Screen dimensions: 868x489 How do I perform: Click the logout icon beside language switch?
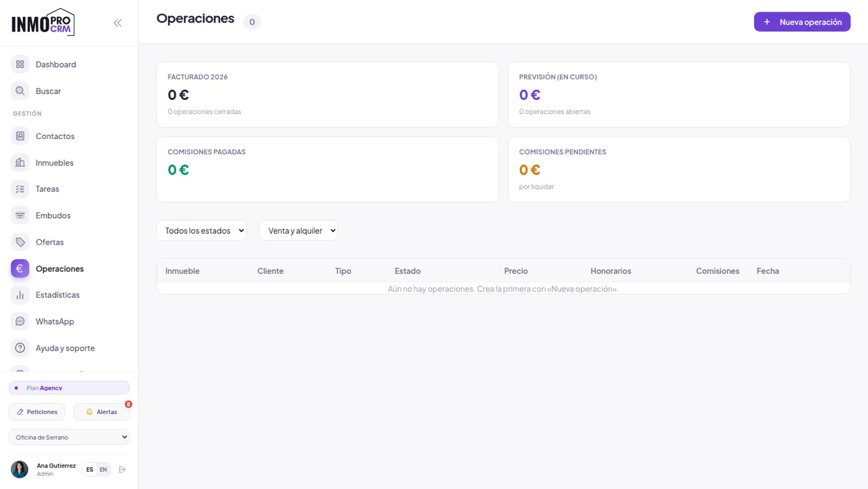click(x=122, y=469)
